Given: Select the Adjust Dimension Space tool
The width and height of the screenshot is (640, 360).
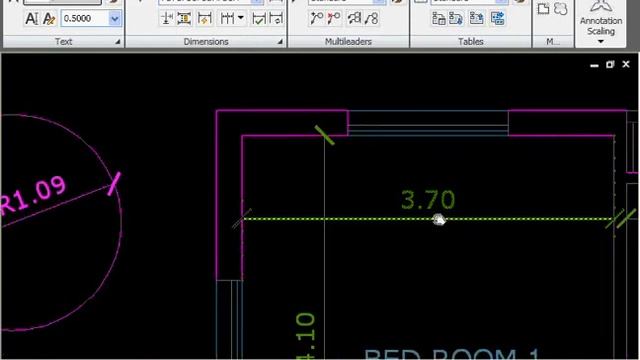Looking at the screenshot, I should click(184, 18).
